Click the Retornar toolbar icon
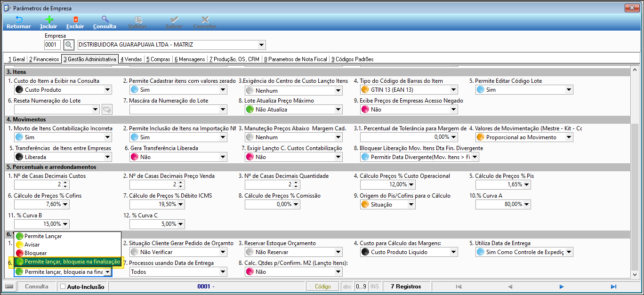Viewport: 644px width, 295px height. tap(19, 20)
